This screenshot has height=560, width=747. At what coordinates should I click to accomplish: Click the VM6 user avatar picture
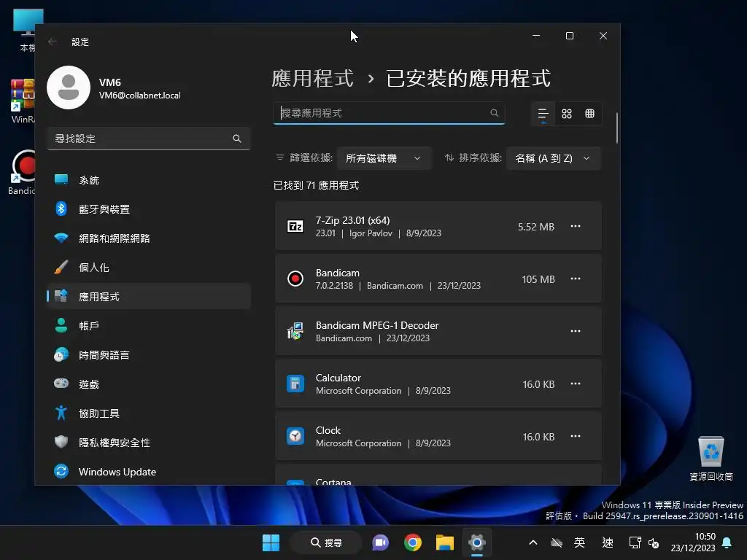[69, 87]
